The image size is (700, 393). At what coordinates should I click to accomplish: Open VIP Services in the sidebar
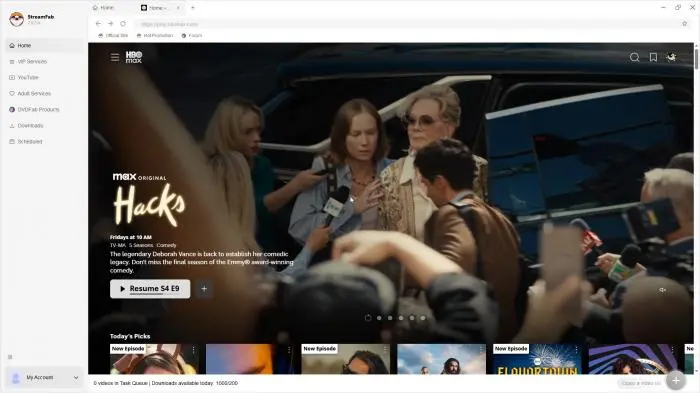(x=44, y=62)
